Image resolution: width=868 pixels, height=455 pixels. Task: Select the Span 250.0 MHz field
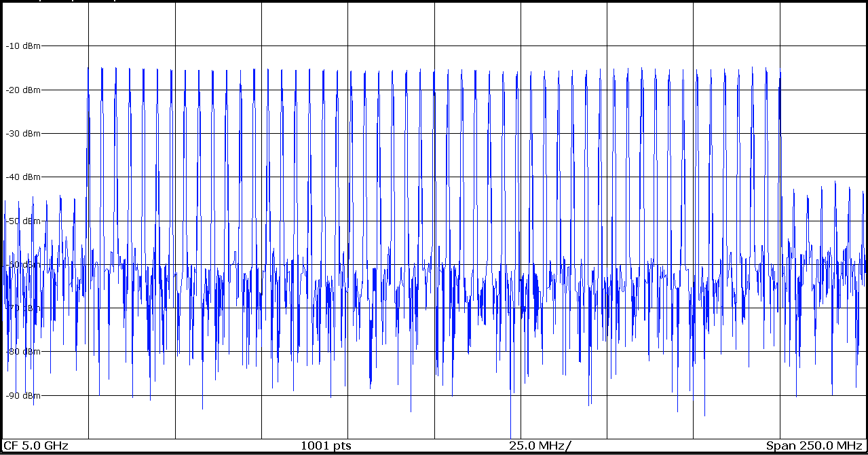point(814,446)
